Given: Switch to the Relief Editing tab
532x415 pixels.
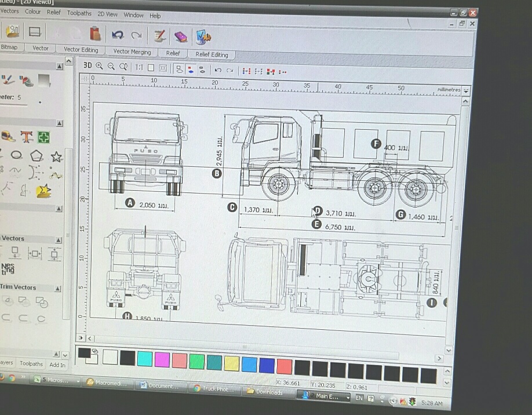Looking at the screenshot, I should pos(212,54).
